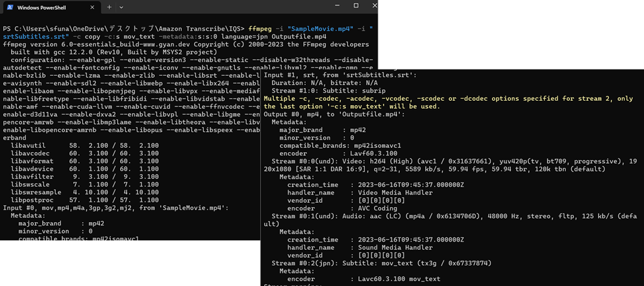
Task: Click the libswresample version row
Action: (x=85, y=192)
